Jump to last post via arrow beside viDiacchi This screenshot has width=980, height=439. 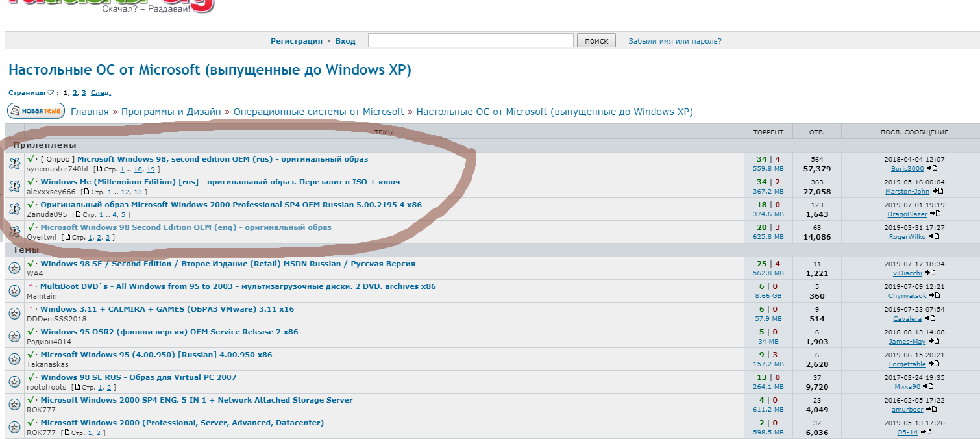click(x=929, y=273)
